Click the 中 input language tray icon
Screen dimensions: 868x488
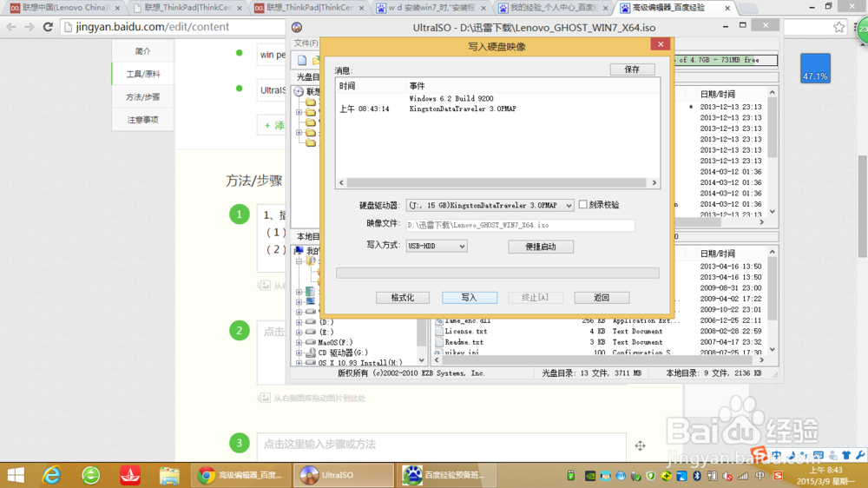coord(760,476)
